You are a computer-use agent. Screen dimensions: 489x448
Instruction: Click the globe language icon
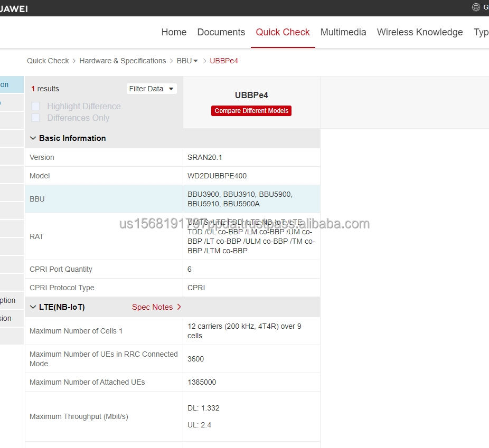tap(476, 7)
